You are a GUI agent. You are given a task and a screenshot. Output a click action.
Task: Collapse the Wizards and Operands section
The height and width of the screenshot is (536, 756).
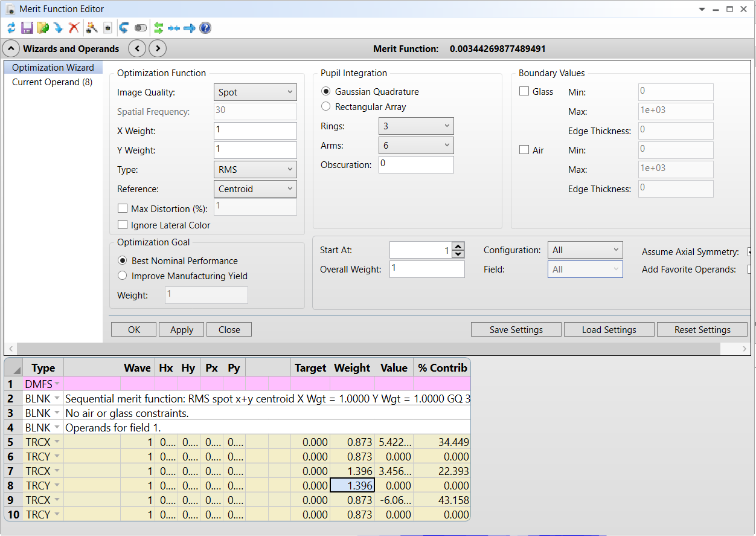[x=11, y=49]
